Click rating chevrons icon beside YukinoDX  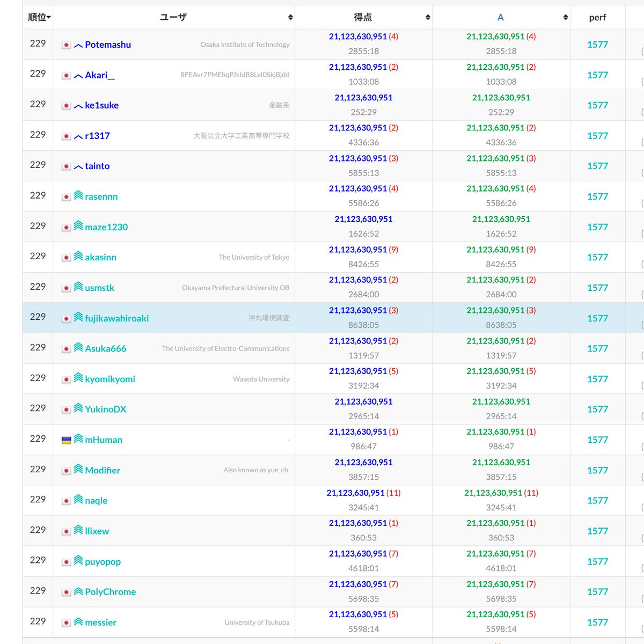coord(78,408)
